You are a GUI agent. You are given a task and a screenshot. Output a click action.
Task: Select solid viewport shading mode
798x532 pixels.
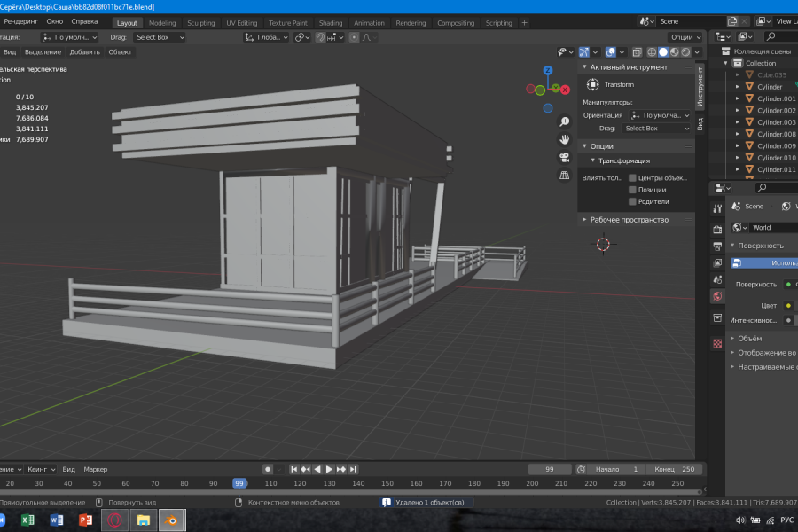pyautogui.click(x=662, y=52)
